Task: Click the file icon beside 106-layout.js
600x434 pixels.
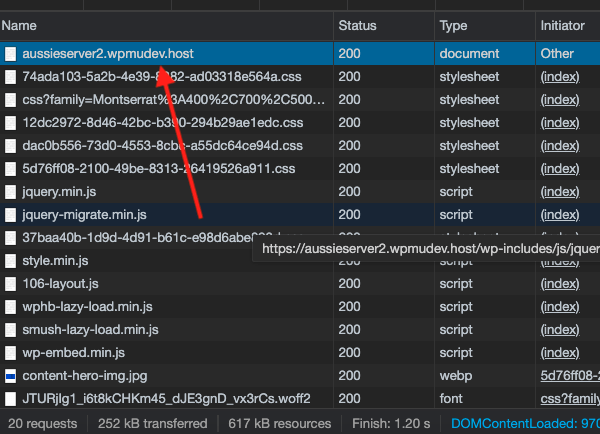Action: coord(11,284)
